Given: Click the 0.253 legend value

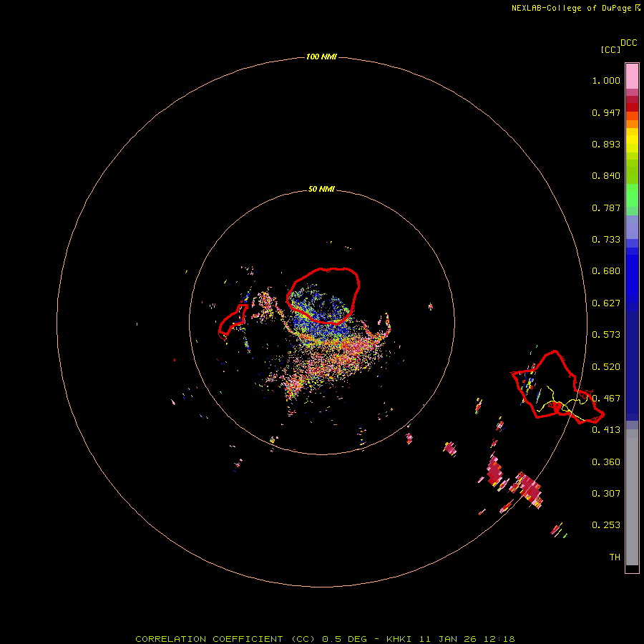Looking at the screenshot, I should click(606, 525).
